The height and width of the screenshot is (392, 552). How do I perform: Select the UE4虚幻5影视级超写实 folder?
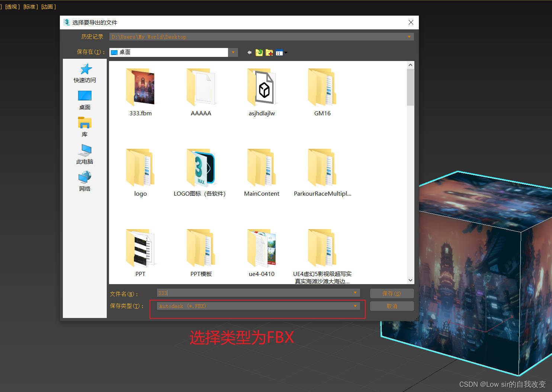tap(322, 256)
